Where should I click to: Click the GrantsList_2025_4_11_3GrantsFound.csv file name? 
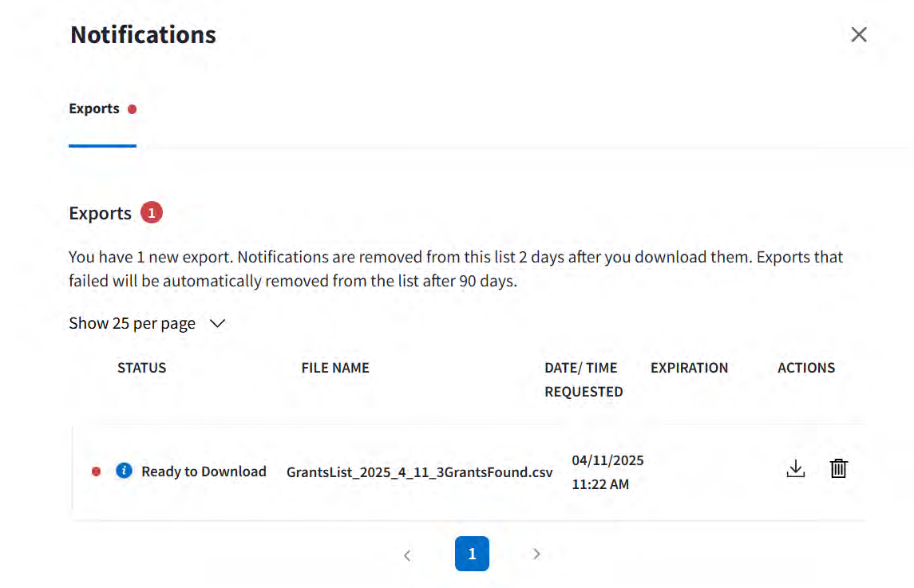tap(419, 472)
